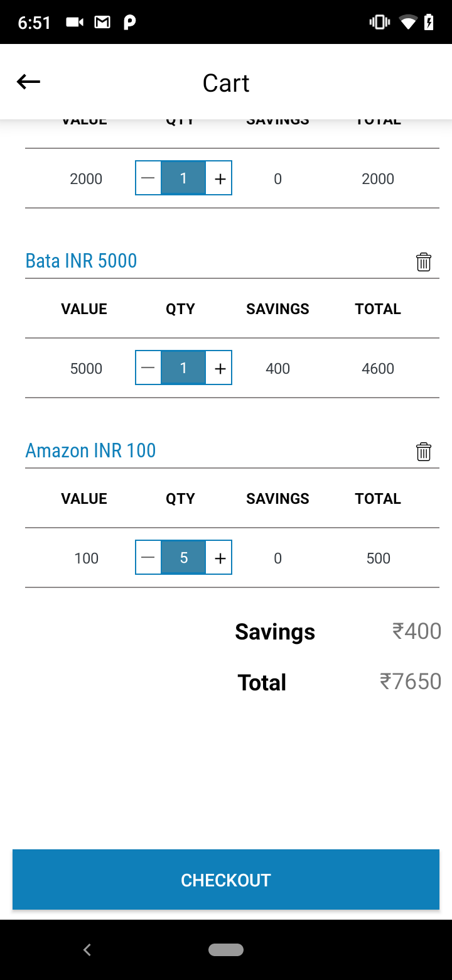Decrease quantity of the 2000 value item
452x980 pixels.
click(x=148, y=179)
